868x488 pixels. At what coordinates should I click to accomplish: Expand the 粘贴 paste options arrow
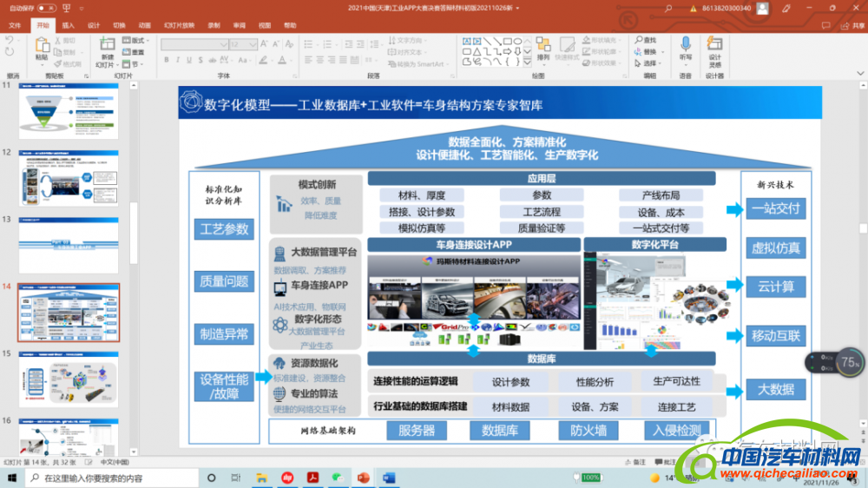click(42, 64)
